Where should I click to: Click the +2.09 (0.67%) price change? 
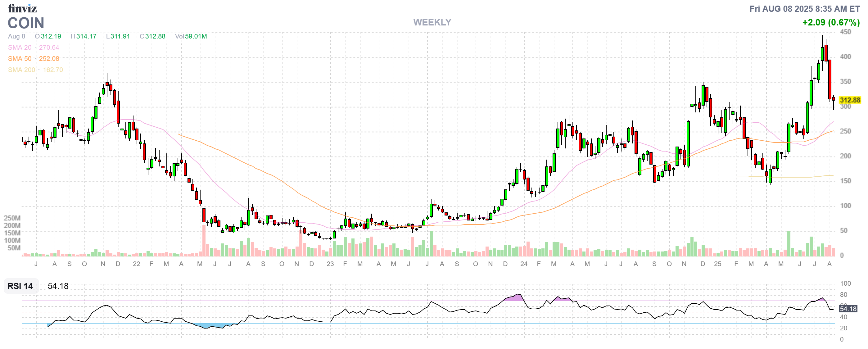click(831, 22)
